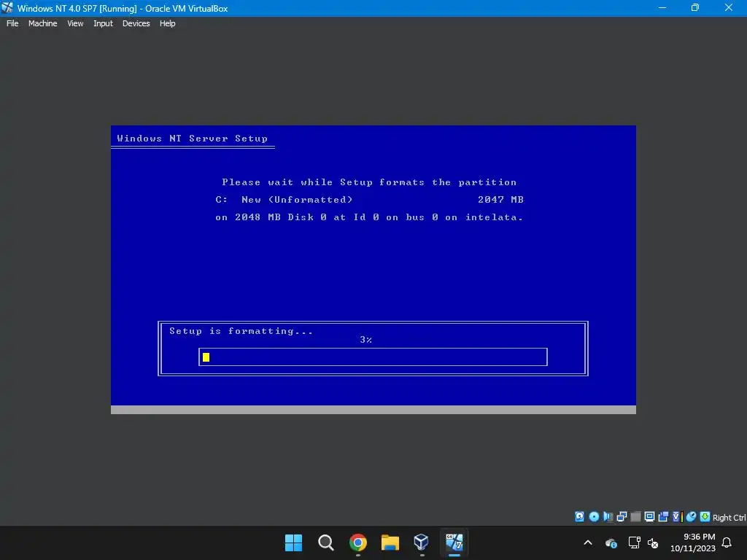
Task: Click the "2047 MB" partition size text
Action: (x=500, y=200)
